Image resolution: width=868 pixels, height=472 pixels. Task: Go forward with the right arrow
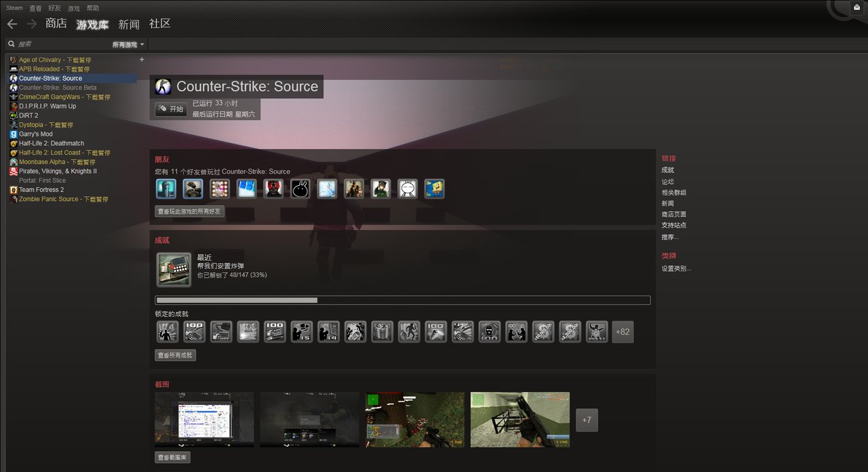[31, 24]
